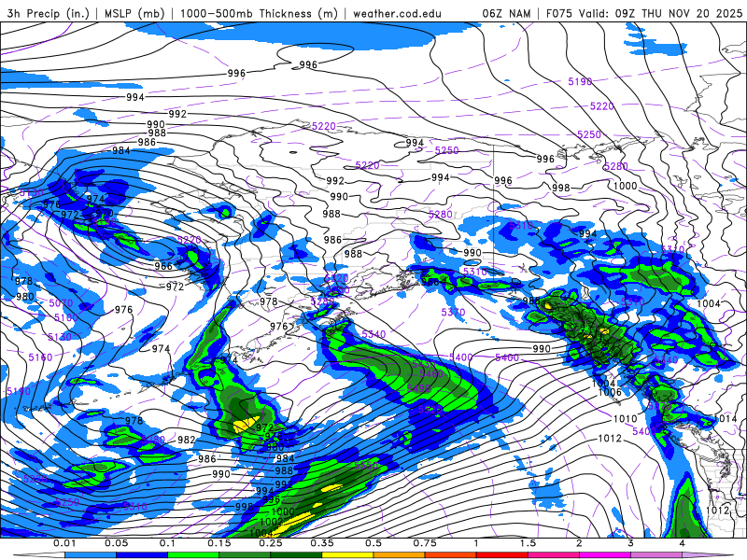Click the purple 5100 thickness label
Image resolution: width=747 pixels, height=560 pixels.
point(65,317)
